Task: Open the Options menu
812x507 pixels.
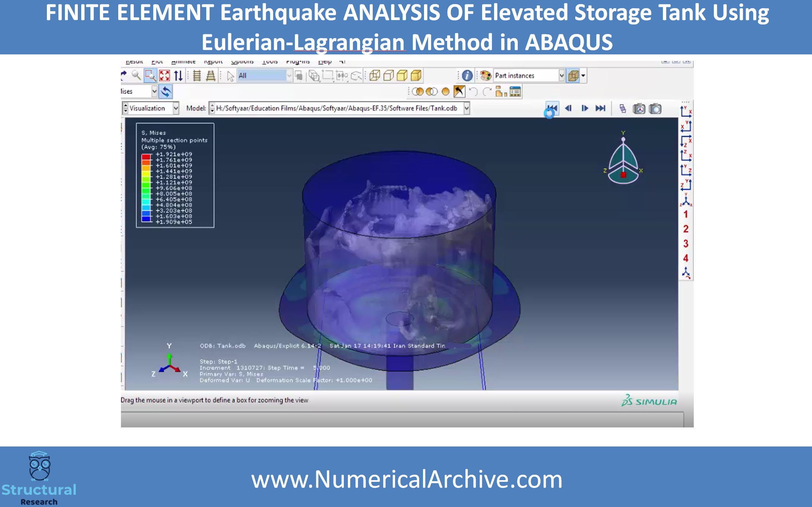Action: point(242,62)
